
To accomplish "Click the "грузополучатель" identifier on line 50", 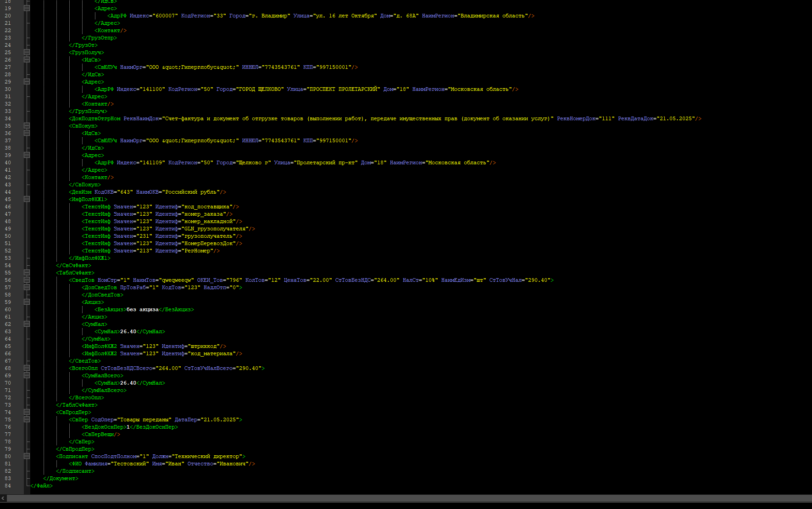I will click(x=208, y=236).
